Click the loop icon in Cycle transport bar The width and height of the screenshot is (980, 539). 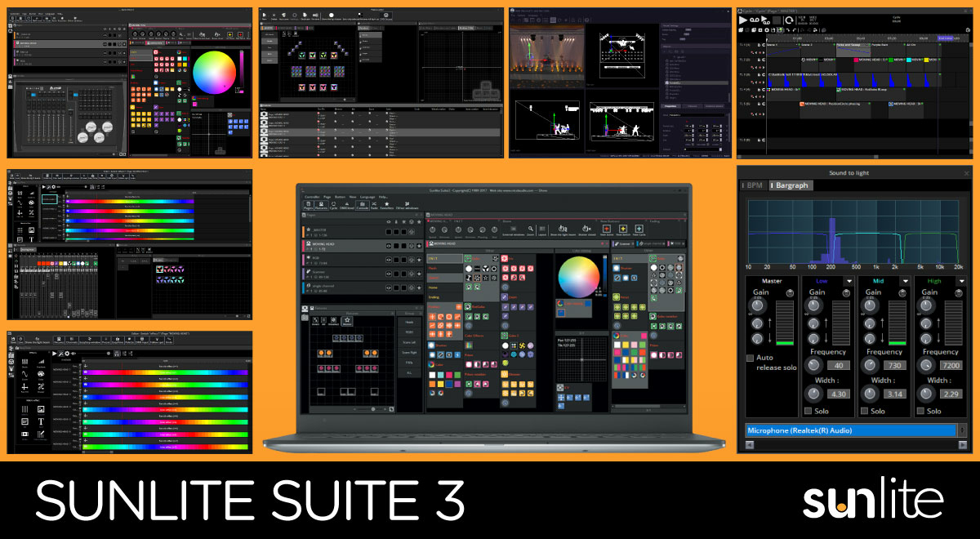[x=789, y=20]
